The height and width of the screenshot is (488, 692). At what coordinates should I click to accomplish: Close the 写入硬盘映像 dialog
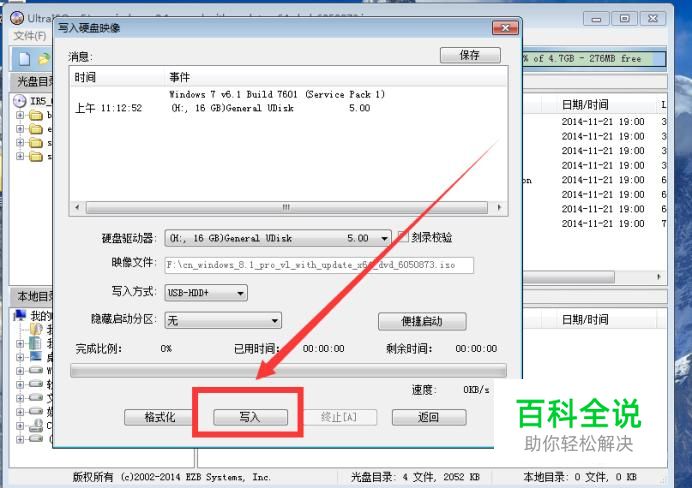505,28
